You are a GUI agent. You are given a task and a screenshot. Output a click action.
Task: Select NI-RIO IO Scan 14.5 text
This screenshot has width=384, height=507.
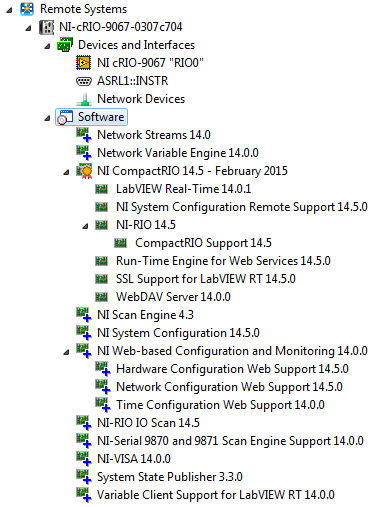coord(148,423)
